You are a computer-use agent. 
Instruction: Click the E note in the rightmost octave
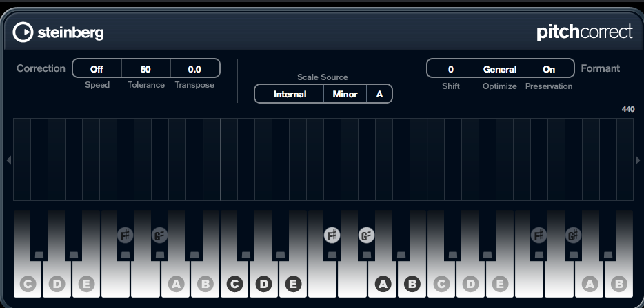tap(501, 284)
